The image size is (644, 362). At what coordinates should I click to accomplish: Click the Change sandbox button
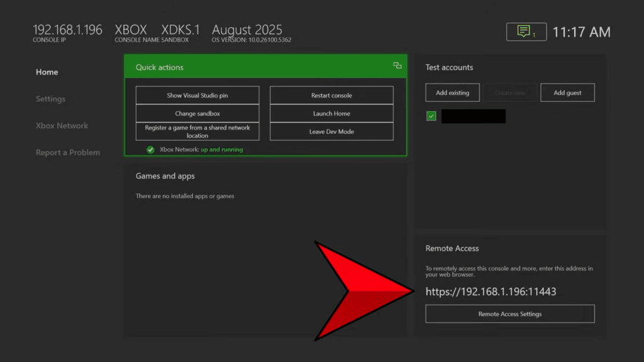point(197,113)
